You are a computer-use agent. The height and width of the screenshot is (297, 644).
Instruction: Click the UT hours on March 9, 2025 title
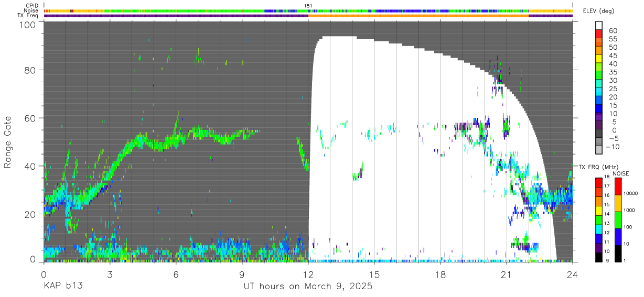[x=308, y=287]
